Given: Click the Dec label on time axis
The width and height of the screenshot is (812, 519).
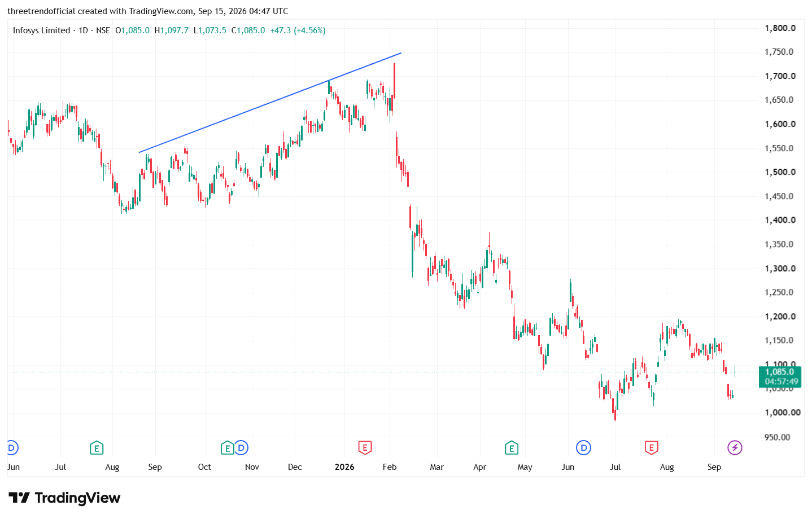Looking at the screenshot, I should pyautogui.click(x=295, y=467).
